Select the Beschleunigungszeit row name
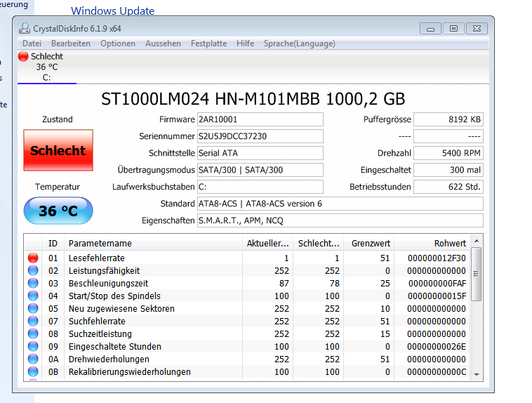The image size is (532, 403). tap(109, 283)
